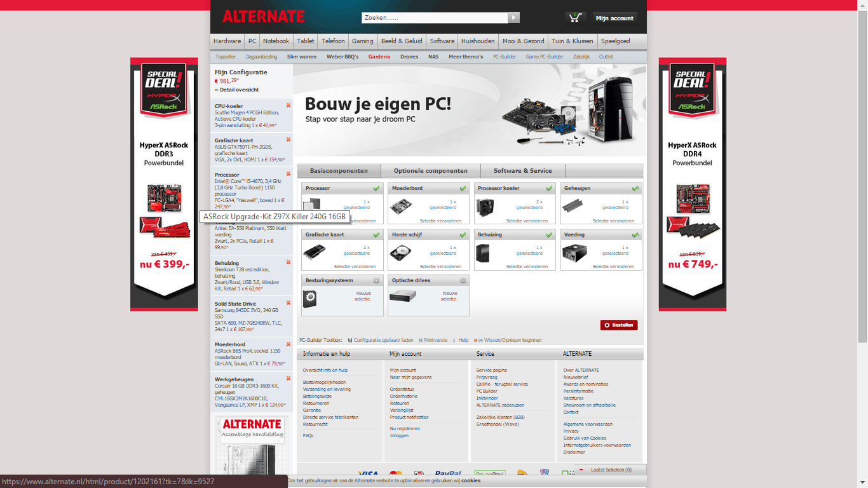Open HyperX ASRock DDR3 Powerbundel banner

(164, 184)
